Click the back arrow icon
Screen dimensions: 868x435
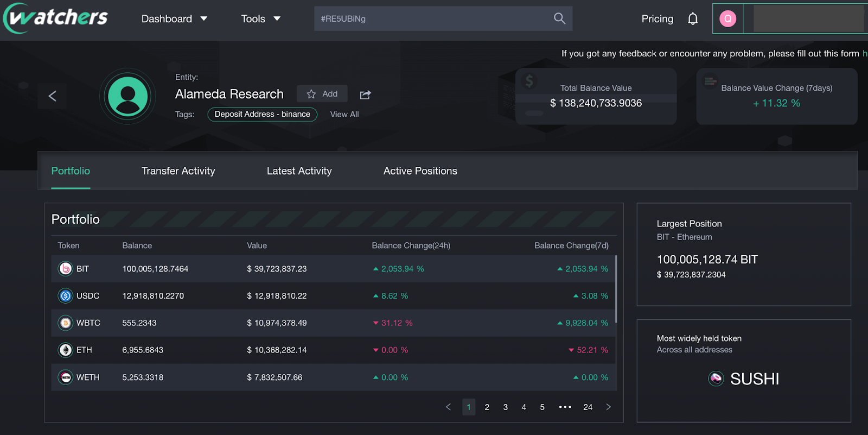tap(53, 96)
